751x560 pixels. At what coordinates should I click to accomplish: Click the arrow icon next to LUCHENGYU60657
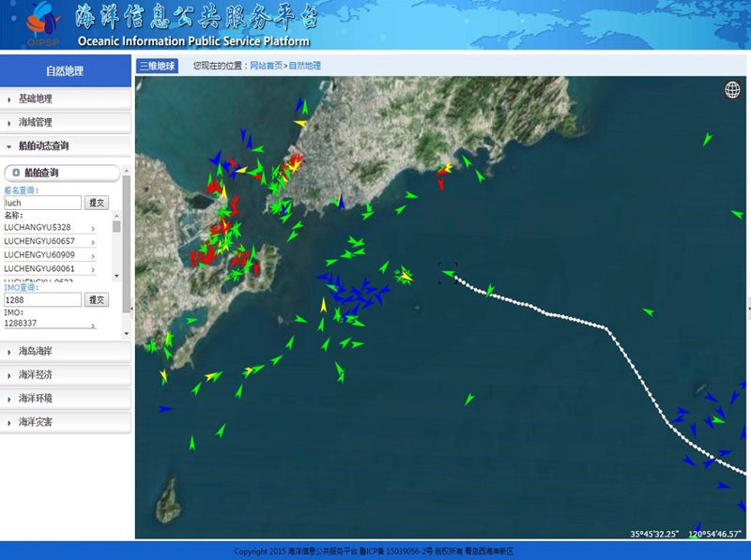click(93, 243)
